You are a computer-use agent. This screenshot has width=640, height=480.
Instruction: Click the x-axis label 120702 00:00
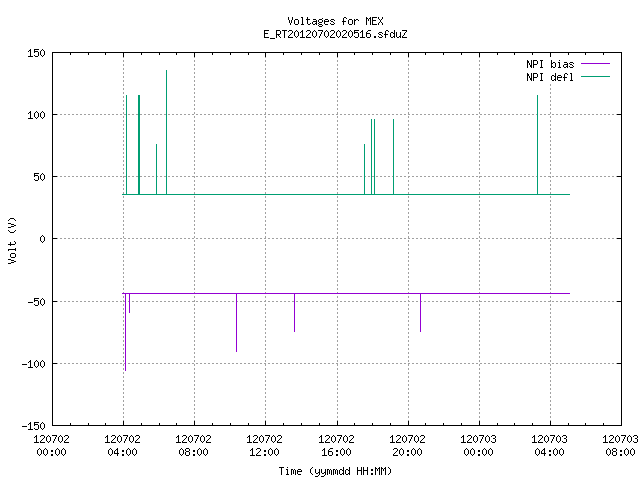[x=51, y=445]
